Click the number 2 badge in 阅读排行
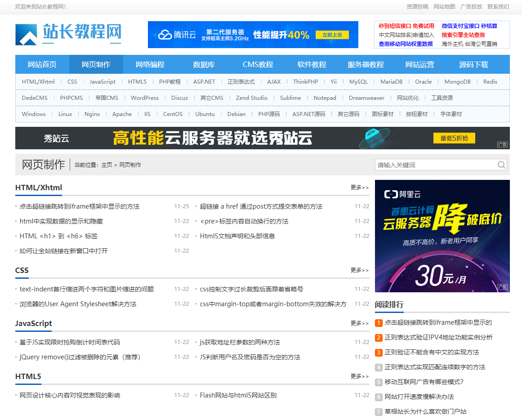522x420 pixels. [378, 337]
